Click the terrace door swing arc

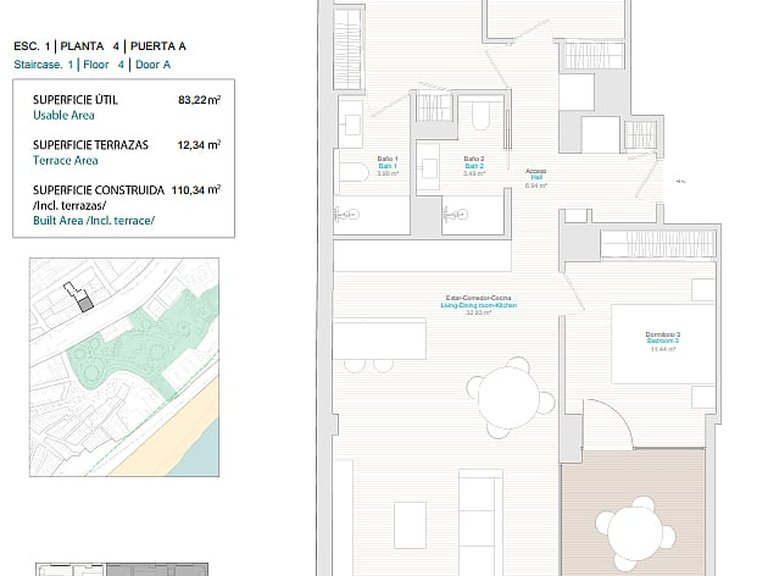coord(610,424)
